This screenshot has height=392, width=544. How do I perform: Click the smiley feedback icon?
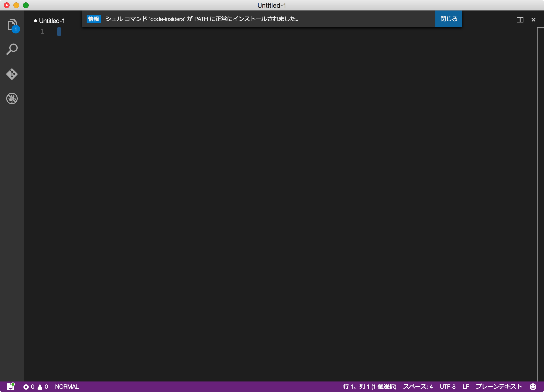(x=533, y=387)
